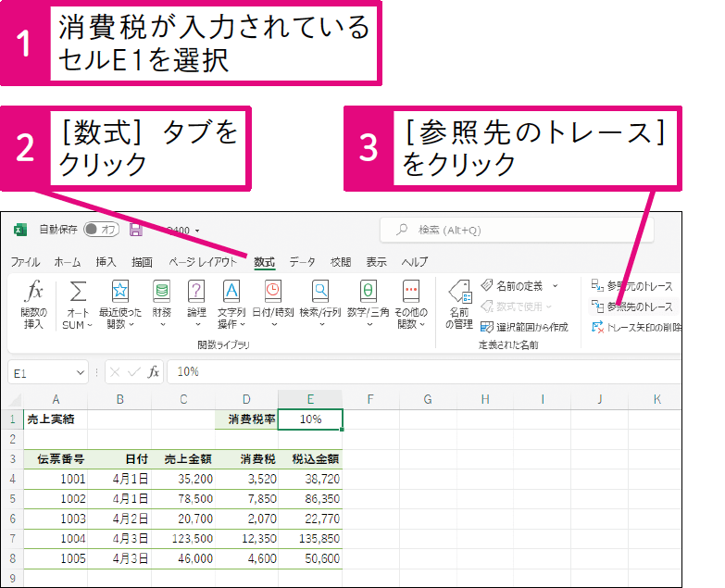This screenshot has height=588, width=725.
Task: Open the 挿入 tab
Action: tap(106, 262)
